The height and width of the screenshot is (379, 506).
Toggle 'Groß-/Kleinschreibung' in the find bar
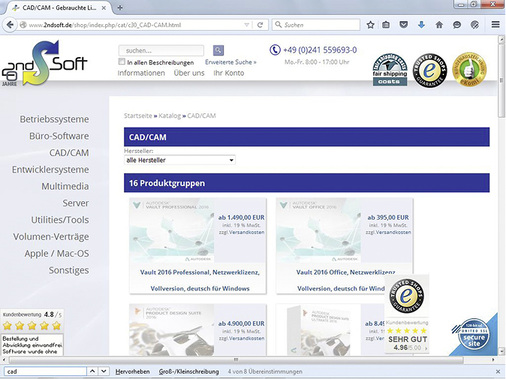pos(189,371)
